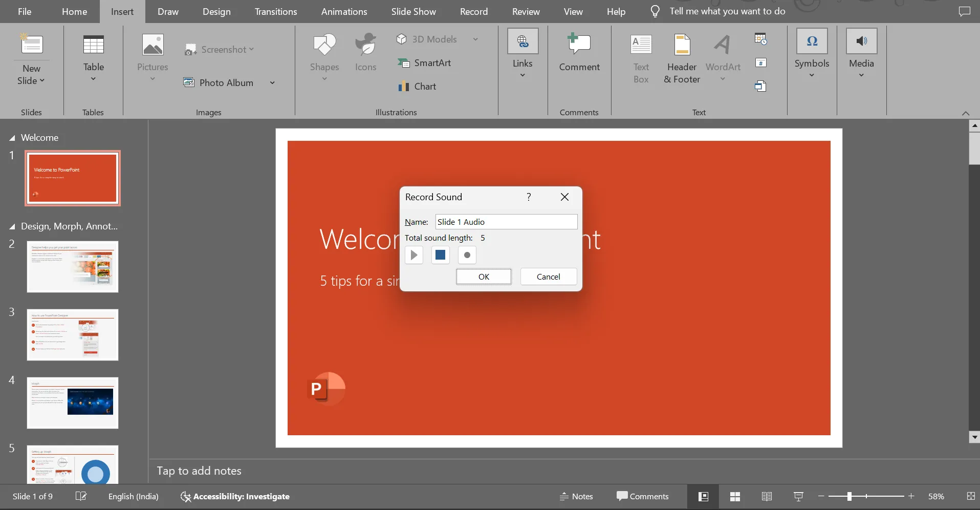Zoom in with the plus button
Viewport: 980px width, 510px height.
911,496
